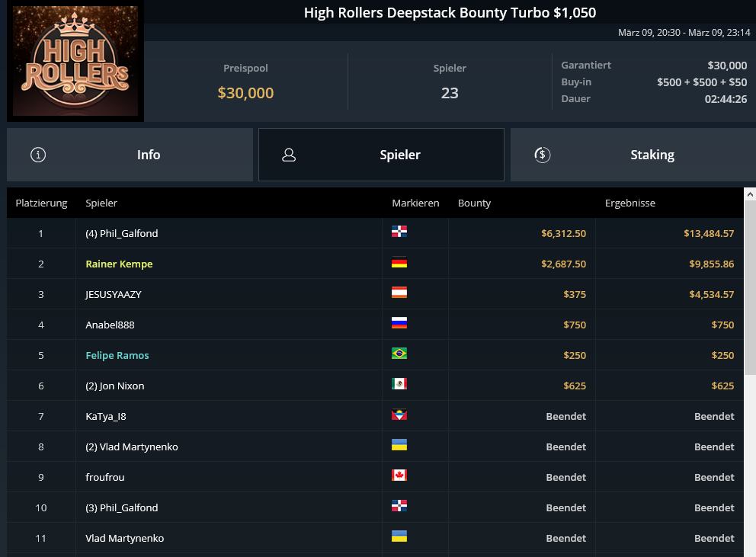Select player Anabel888
This screenshot has width=756, height=557.
[x=110, y=325]
